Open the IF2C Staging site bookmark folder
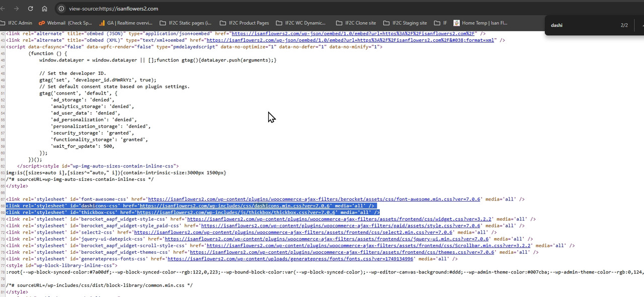Viewport: 644px width, 297px height. (x=405, y=23)
